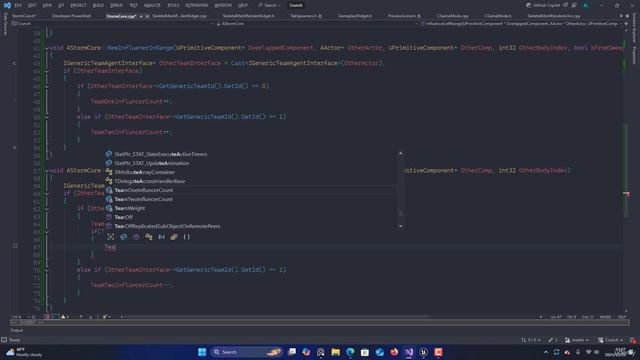Open File Explorer from the taskbar
Image resolution: width=640 pixels, height=360 pixels.
[x=336, y=352]
